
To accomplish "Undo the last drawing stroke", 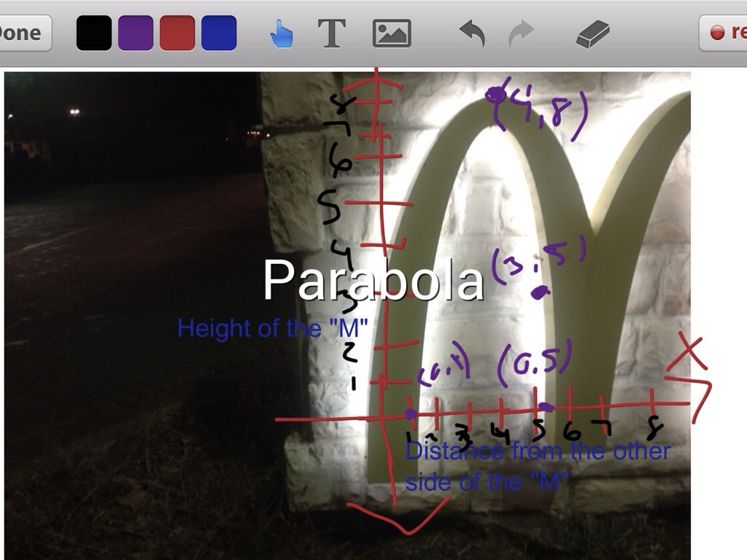I will 472,34.
